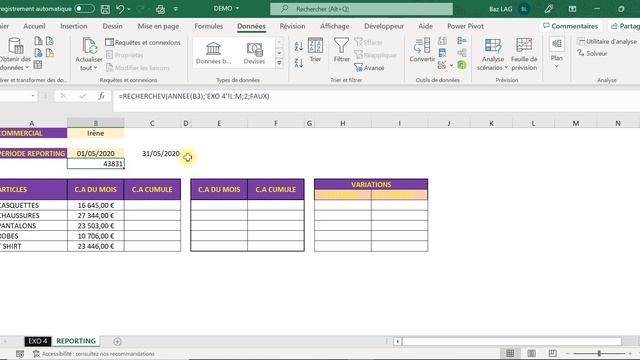640x360 pixels.
Task: Click the zoom slider handle
Action: tap(599, 353)
